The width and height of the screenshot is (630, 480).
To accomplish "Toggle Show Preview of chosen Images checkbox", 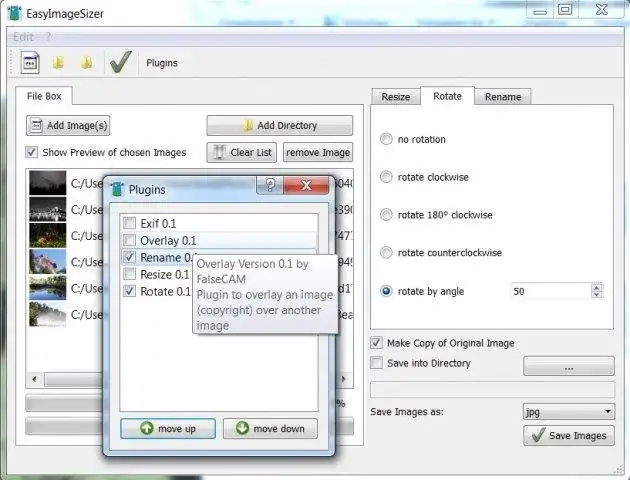I will [x=31, y=152].
